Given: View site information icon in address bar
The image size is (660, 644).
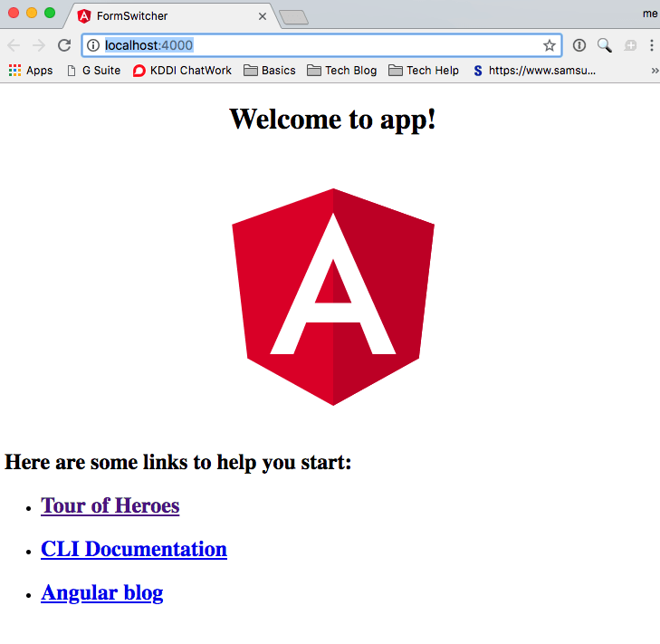Looking at the screenshot, I should point(93,45).
